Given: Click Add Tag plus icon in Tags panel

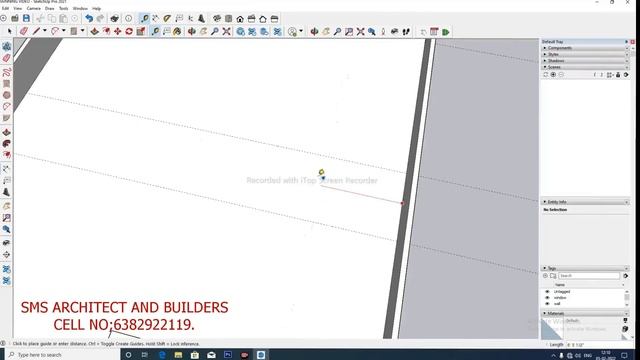Looking at the screenshot, I should (x=545, y=276).
